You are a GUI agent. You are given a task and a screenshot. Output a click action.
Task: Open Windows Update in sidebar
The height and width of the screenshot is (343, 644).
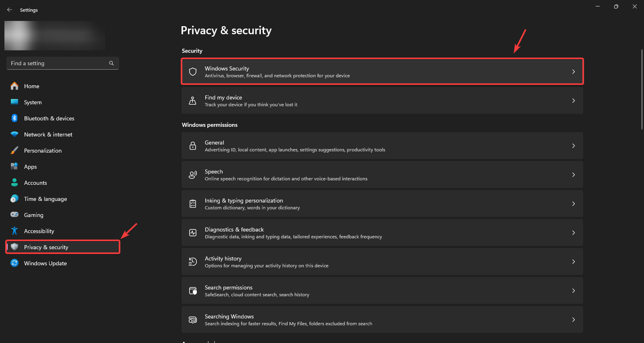(45, 263)
